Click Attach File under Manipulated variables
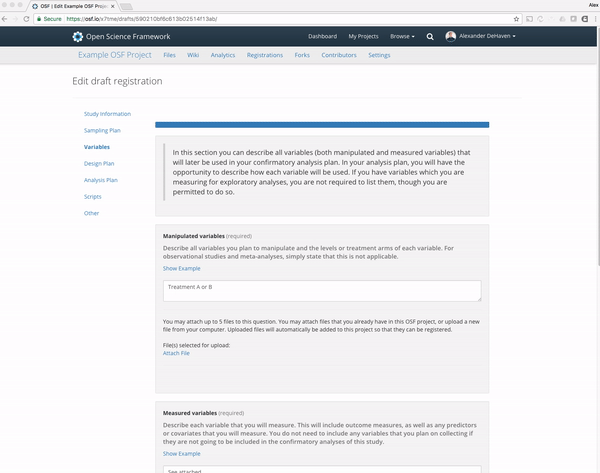Image resolution: width=600 pixels, height=473 pixels. click(x=176, y=353)
